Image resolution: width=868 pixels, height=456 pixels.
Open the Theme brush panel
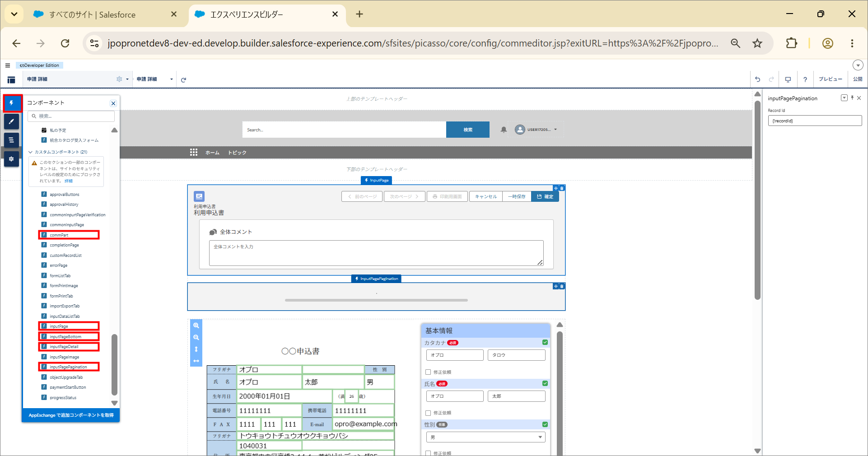[x=12, y=121]
